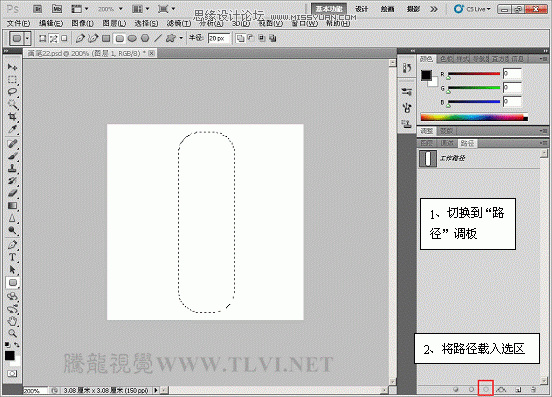Fill path with foreground color icon
552x397 pixels.
[456, 389]
